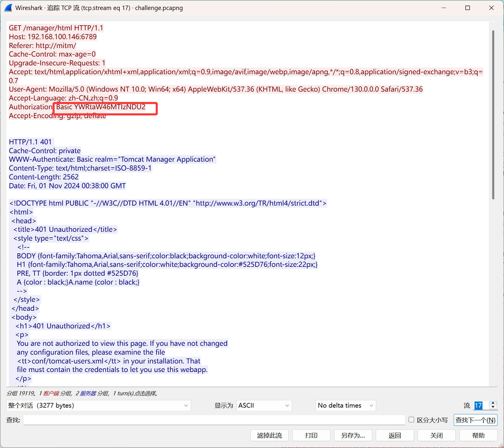Open the 整个对话 (3277 bytes) conversation dropdown

coord(98,406)
